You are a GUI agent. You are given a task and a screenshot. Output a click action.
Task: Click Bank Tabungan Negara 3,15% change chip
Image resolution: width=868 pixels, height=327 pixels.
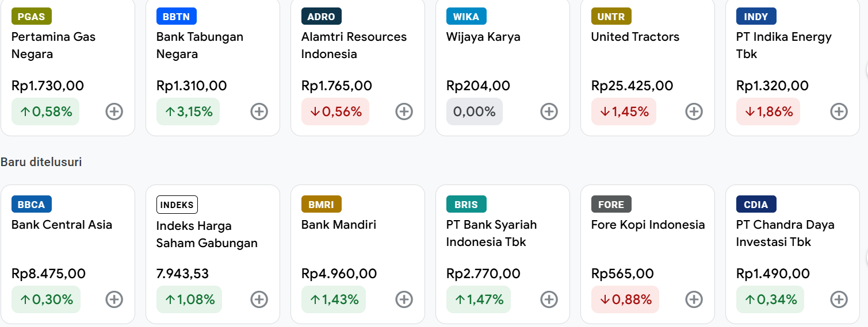point(189,111)
